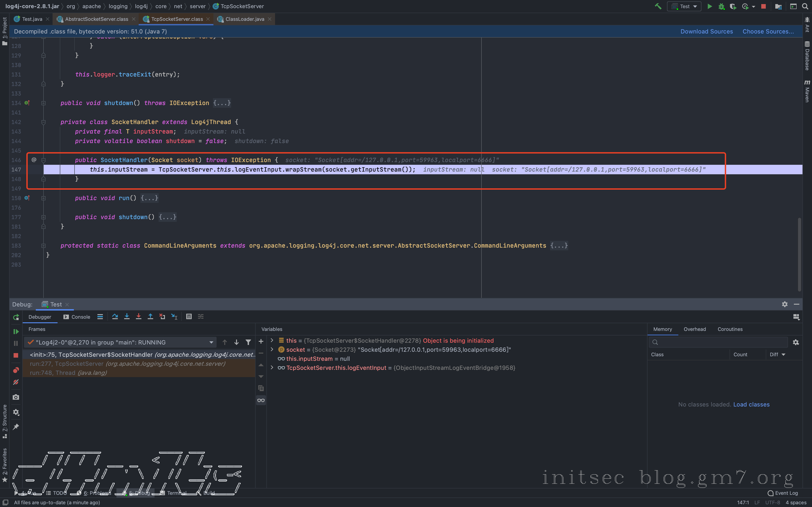The image size is (812, 507).
Task: Open the Evaluate Expression calculator icon
Action: (189, 317)
